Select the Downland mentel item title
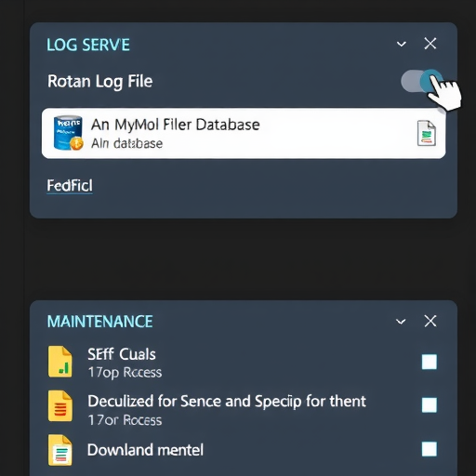Viewport: 476px width, 476px height. (145, 450)
